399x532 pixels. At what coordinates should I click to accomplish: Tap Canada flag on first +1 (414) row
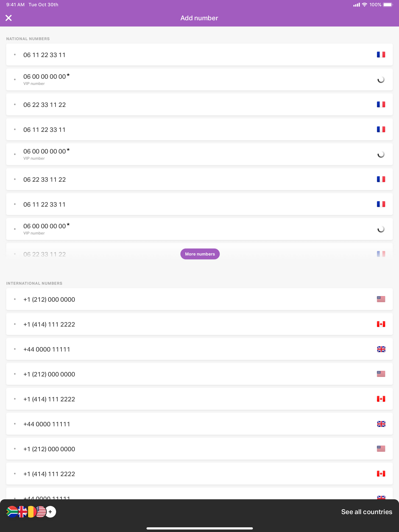(381, 324)
